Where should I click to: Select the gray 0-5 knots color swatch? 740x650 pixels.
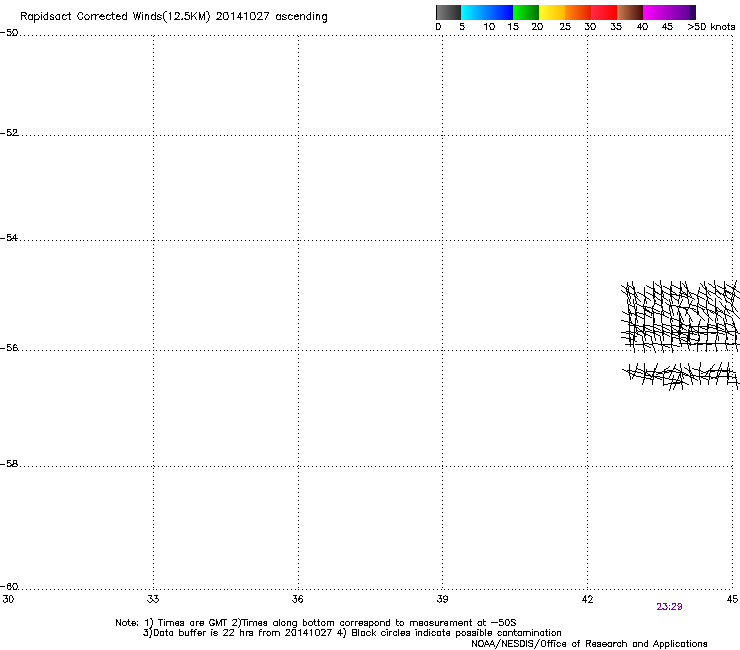tap(448, 12)
